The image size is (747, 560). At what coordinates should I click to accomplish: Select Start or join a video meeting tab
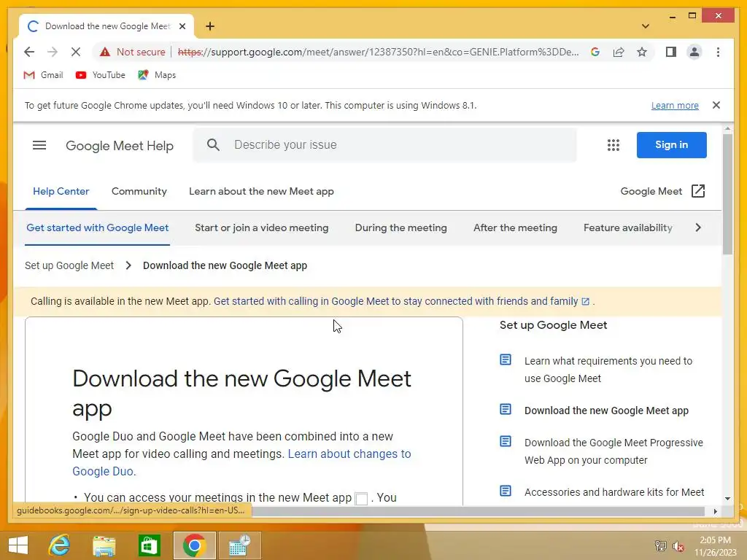tap(262, 227)
